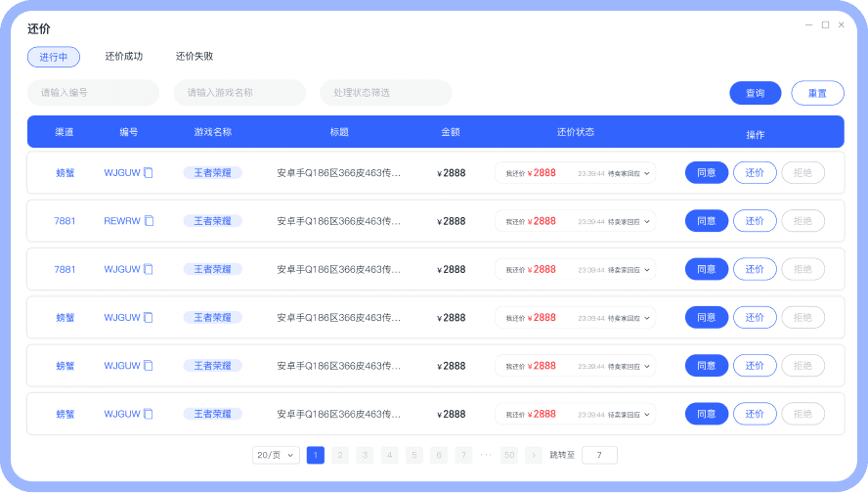
Task: Go to page 7 in pagination list
Action: tap(463, 455)
